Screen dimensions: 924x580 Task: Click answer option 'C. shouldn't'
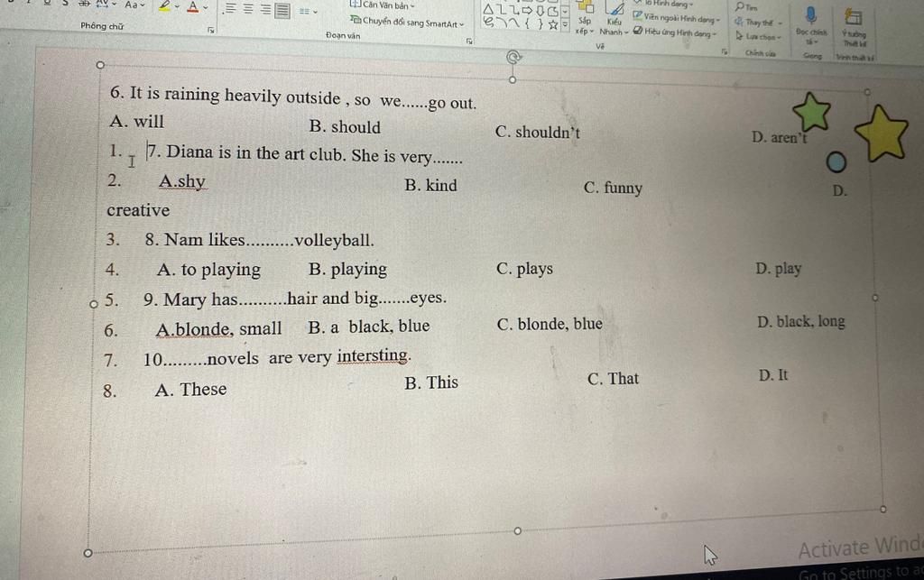(538, 133)
